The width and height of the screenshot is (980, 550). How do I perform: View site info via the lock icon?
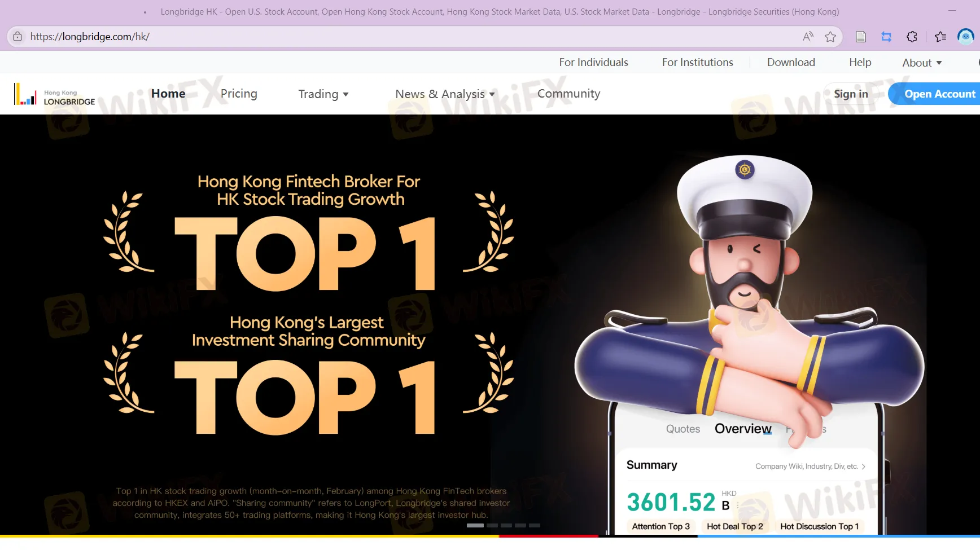point(17,37)
